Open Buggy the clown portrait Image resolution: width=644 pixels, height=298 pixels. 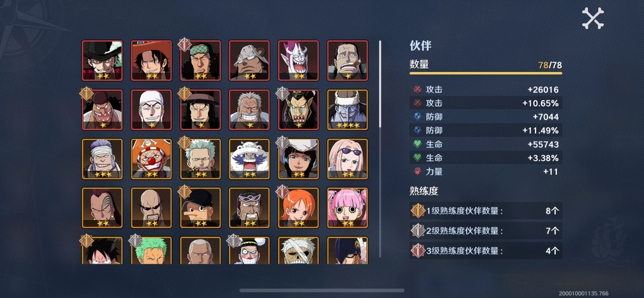[151, 159]
